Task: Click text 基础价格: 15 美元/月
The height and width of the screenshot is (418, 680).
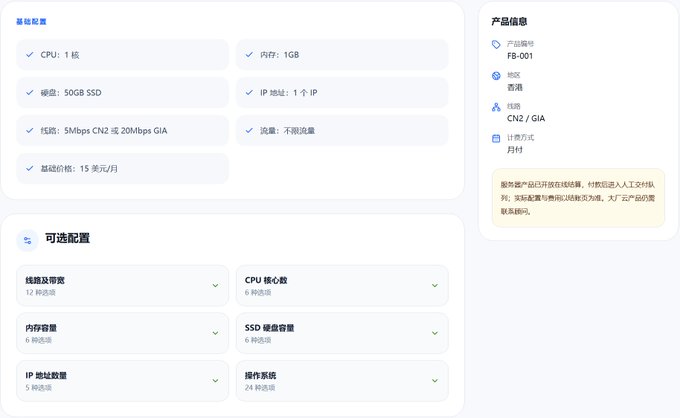Action: click(x=79, y=169)
